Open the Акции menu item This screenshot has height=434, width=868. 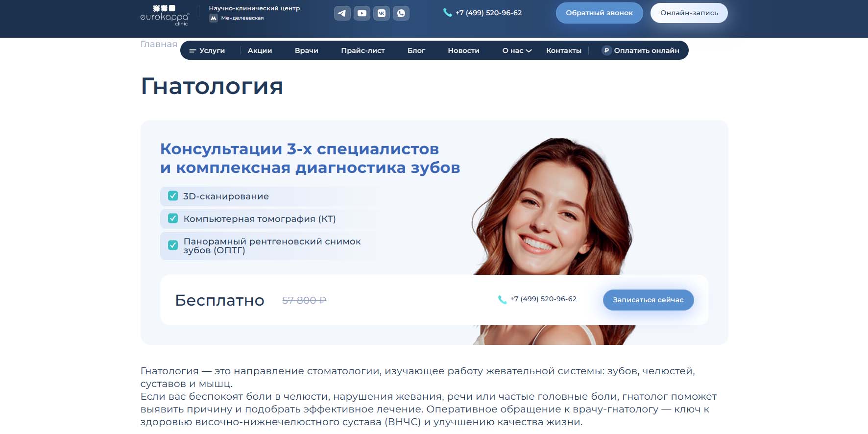coord(260,50)
